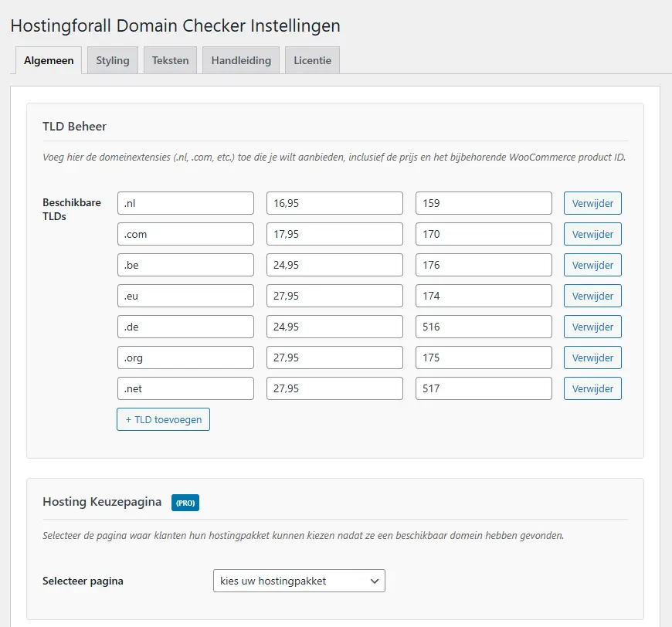Open the Handleiding tab

point(241,60)
